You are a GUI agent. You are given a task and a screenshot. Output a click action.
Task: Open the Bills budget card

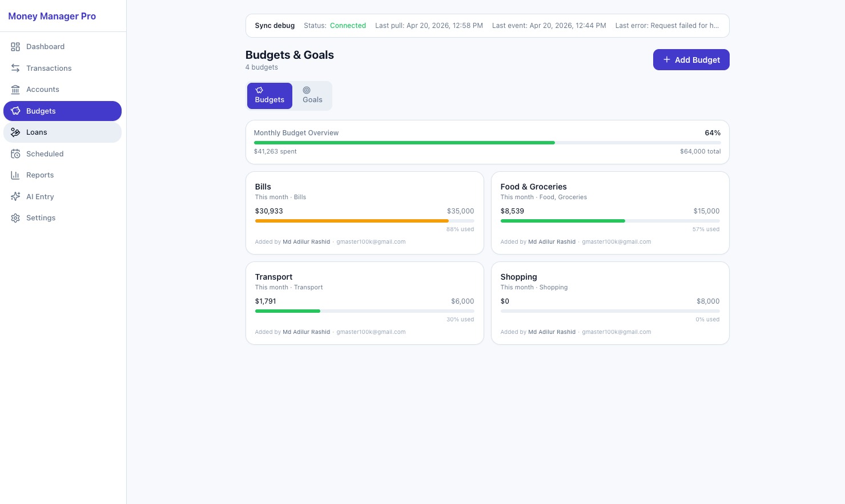pos(364,212)
